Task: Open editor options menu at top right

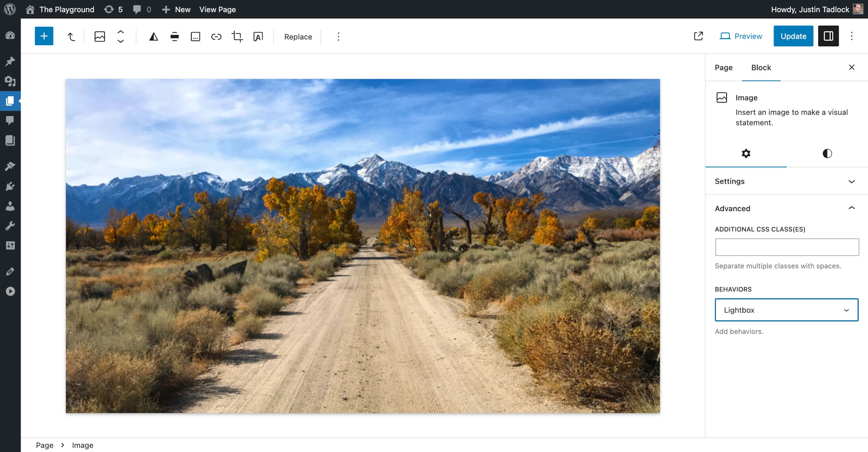Action: click(852, 36)
